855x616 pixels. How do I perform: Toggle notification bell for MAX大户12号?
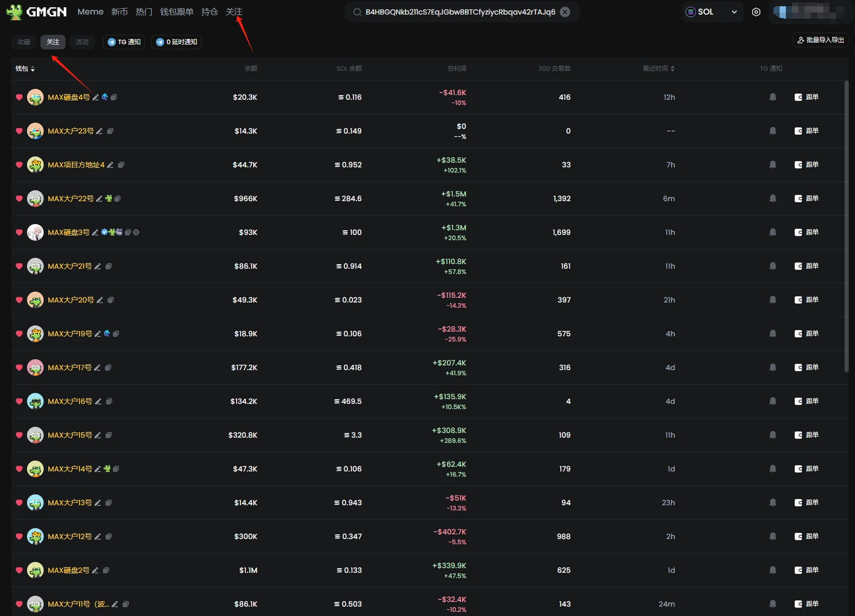(772, 536)
